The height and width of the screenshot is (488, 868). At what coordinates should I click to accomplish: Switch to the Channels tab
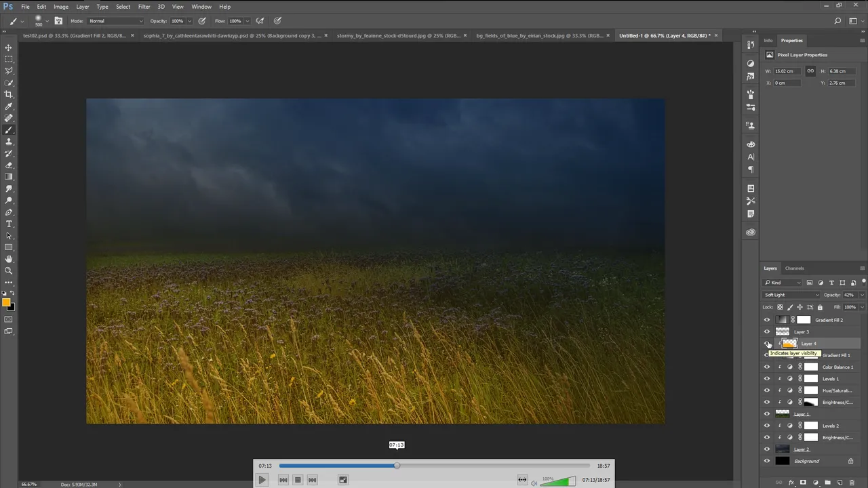[794, 268]
